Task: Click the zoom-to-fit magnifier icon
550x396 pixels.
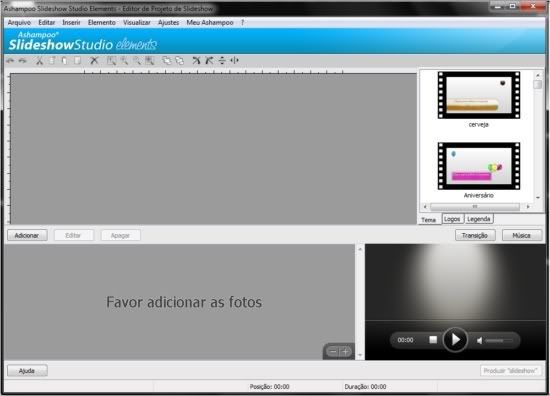Action: coord(150,61)
